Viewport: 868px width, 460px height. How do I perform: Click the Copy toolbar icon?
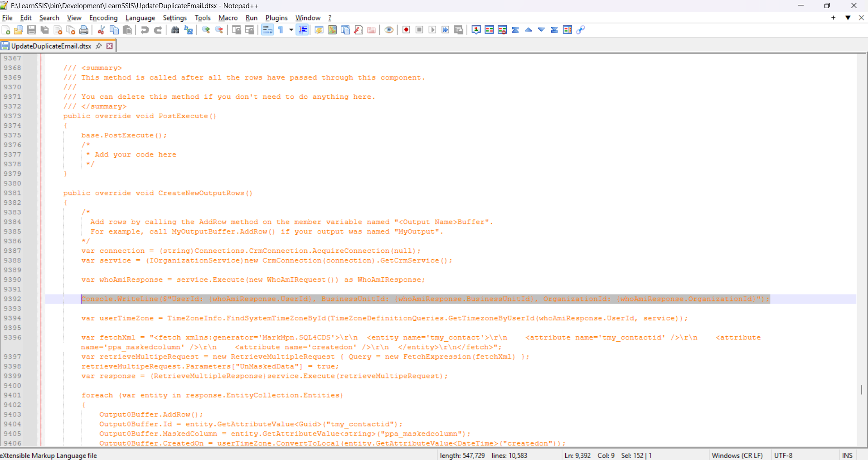pyautogui.click(x=114, y=30)
